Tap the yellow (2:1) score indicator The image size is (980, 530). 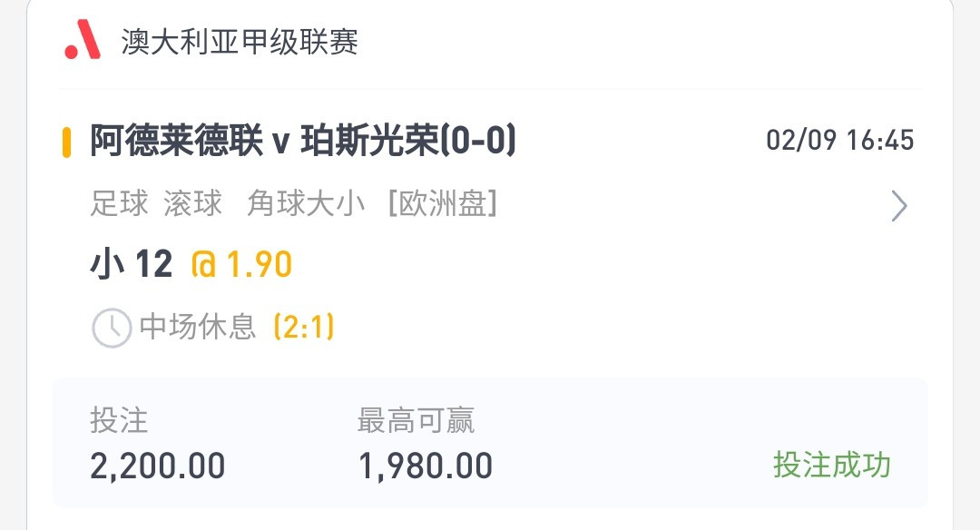coord(304,326)
